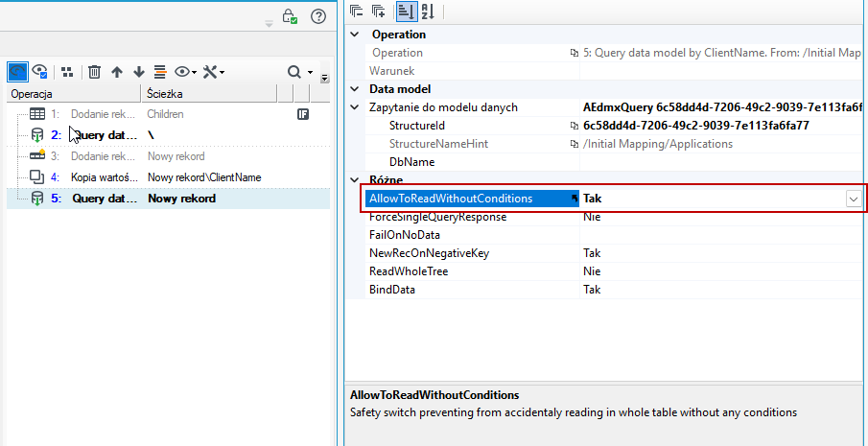Screen dimensions: 868x446
Task: Select the ReadWholeTree property
Action: 409,271
